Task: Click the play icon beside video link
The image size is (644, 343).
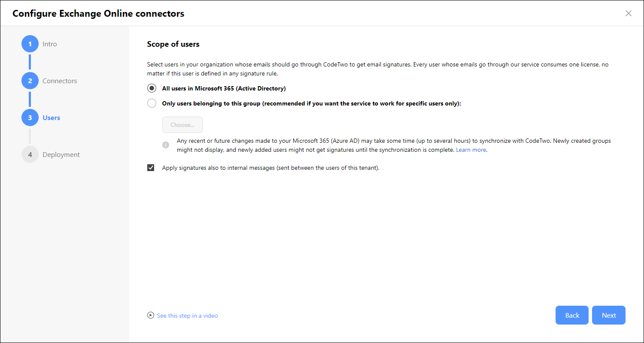Action: 151,315
